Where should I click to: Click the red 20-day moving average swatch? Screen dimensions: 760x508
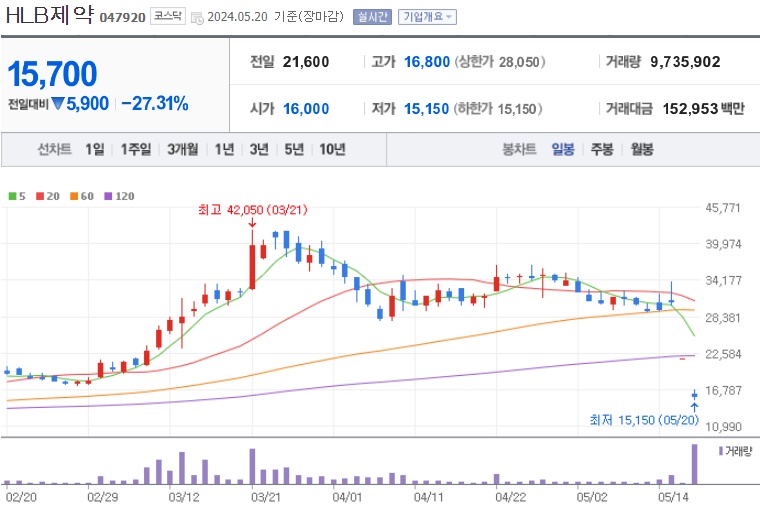pyautogui.click(x=40, y=196)
